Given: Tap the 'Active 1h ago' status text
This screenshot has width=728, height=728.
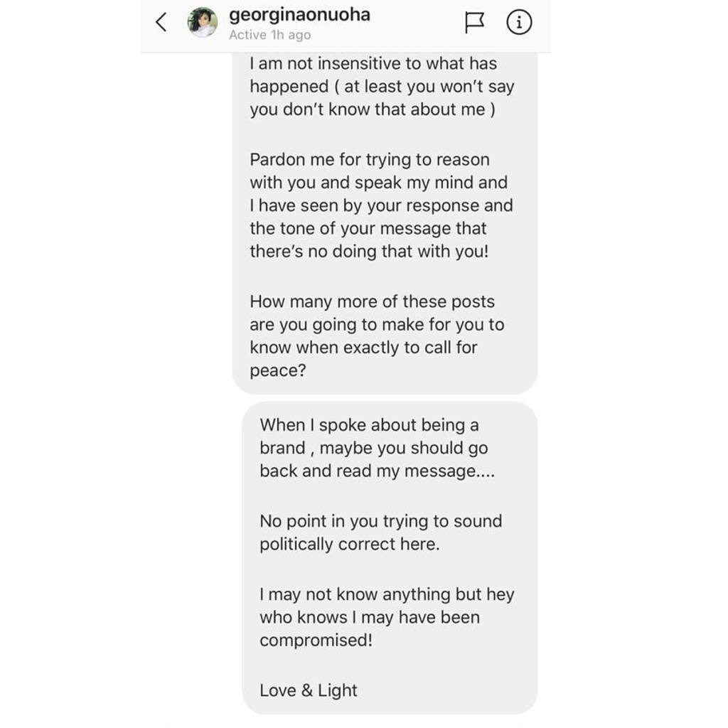Looking at the screenshot, I should [269, 36].
